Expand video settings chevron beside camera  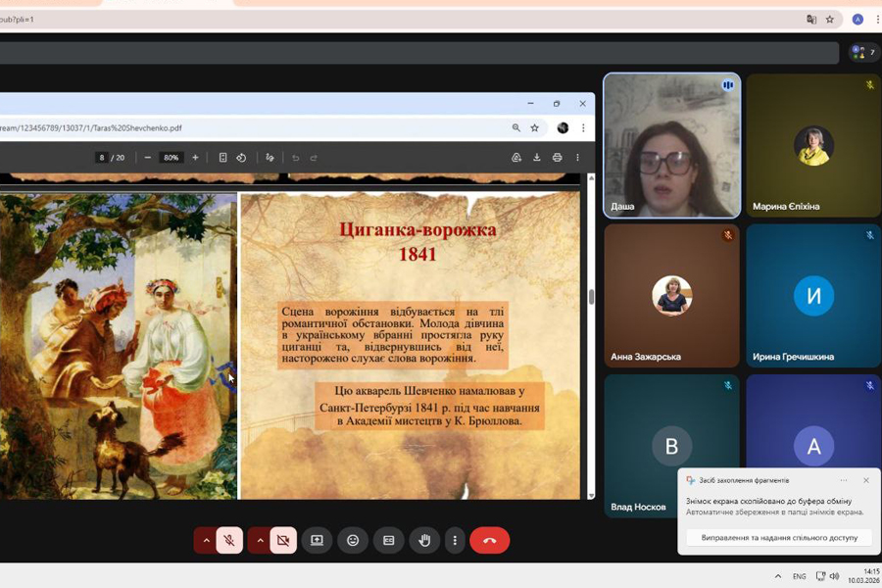coord(260,540)
